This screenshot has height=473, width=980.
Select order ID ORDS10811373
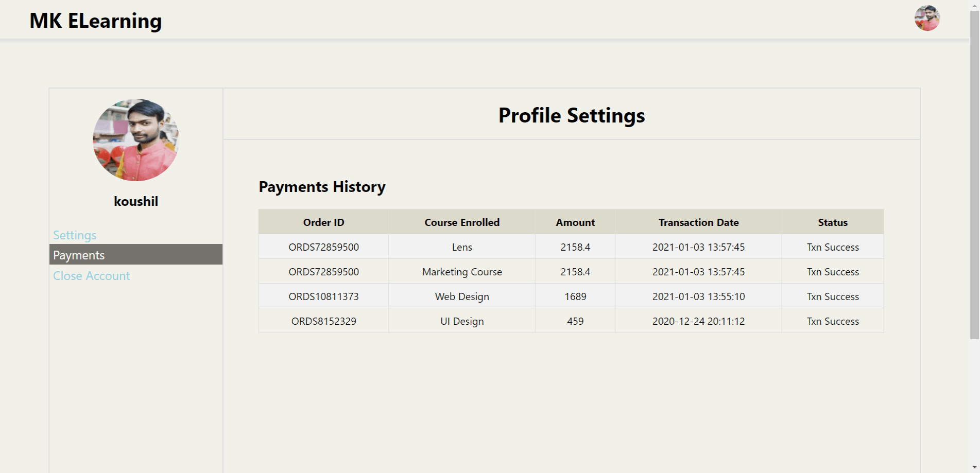pyautogui.click(x=323, y=296)
